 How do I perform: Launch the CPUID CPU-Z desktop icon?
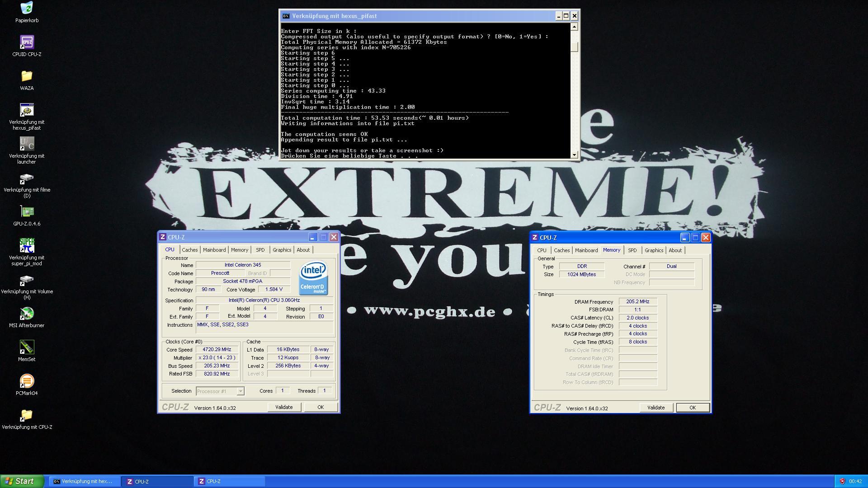pyautogui.click(x=27, y=42)
